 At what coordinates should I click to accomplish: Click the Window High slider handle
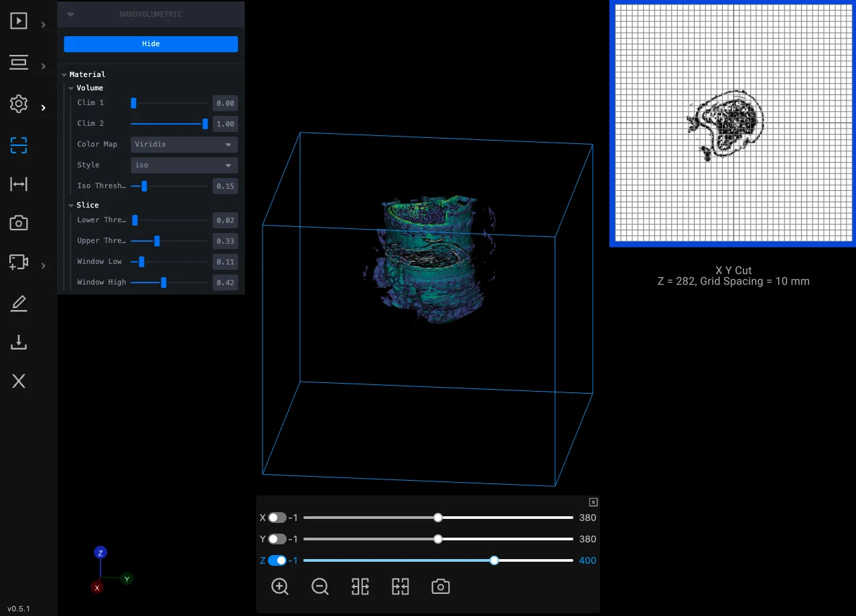coord(163,283)
